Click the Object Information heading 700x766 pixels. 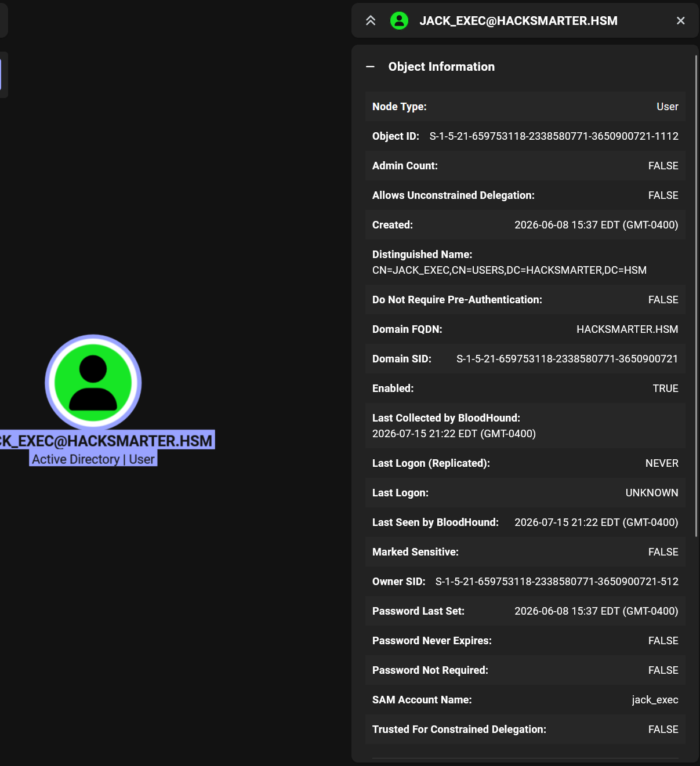441,67
